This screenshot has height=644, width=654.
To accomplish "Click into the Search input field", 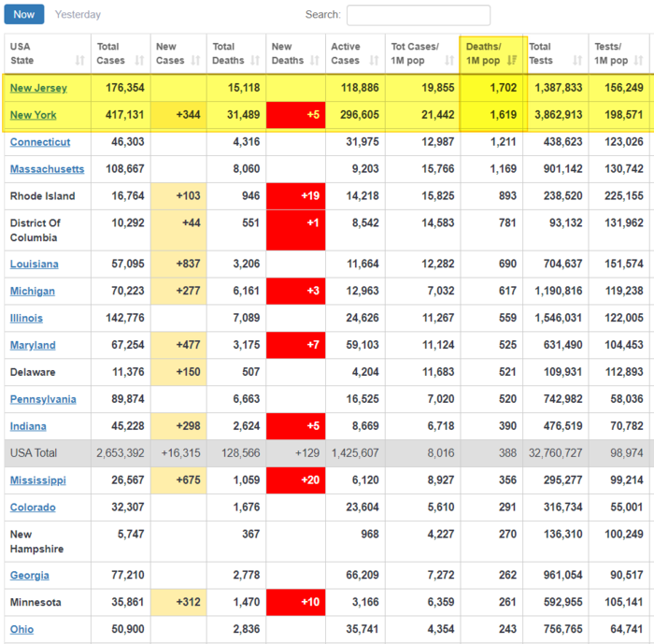I will coord(418,15).
